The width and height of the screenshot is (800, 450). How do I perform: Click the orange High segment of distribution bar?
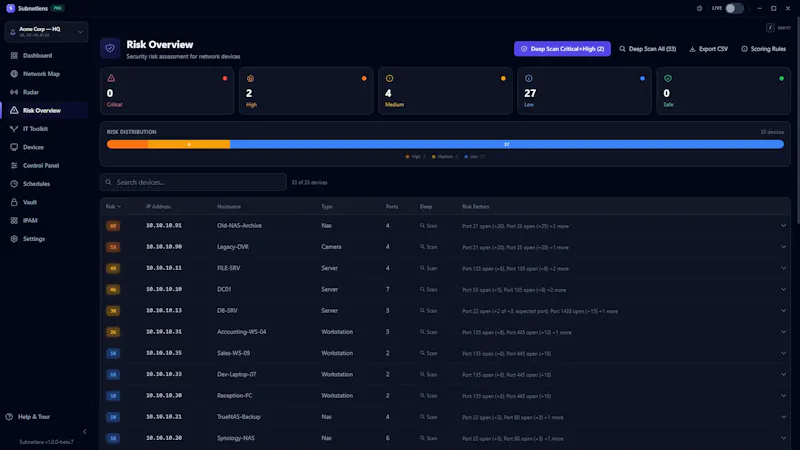point(128,144)
